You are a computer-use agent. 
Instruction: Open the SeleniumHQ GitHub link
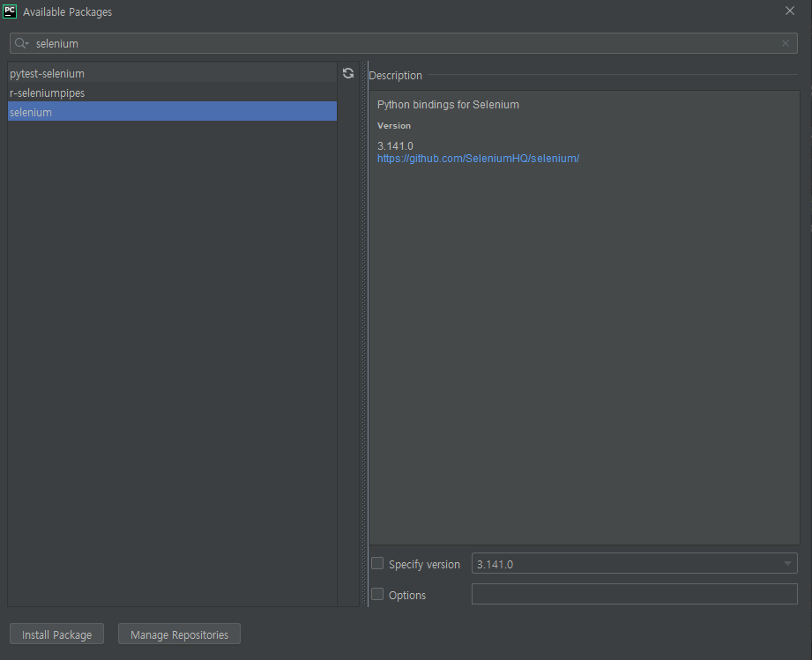(478, 159)
